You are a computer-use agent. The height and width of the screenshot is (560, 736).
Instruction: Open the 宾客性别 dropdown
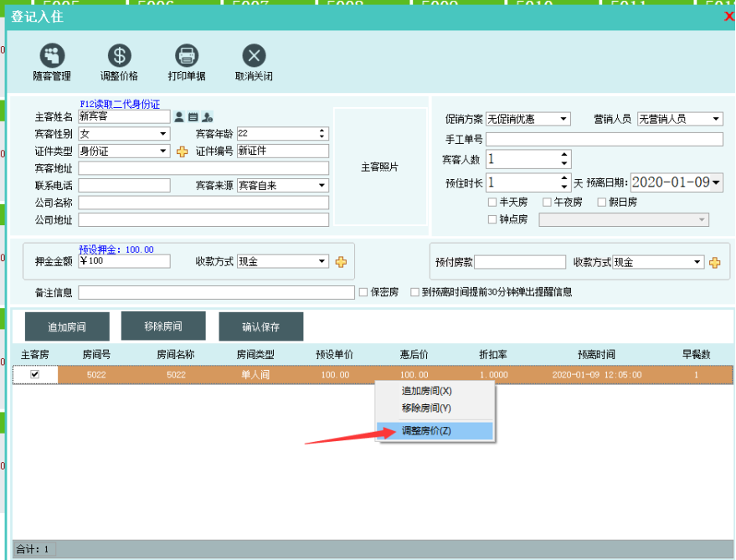[163, 134]
